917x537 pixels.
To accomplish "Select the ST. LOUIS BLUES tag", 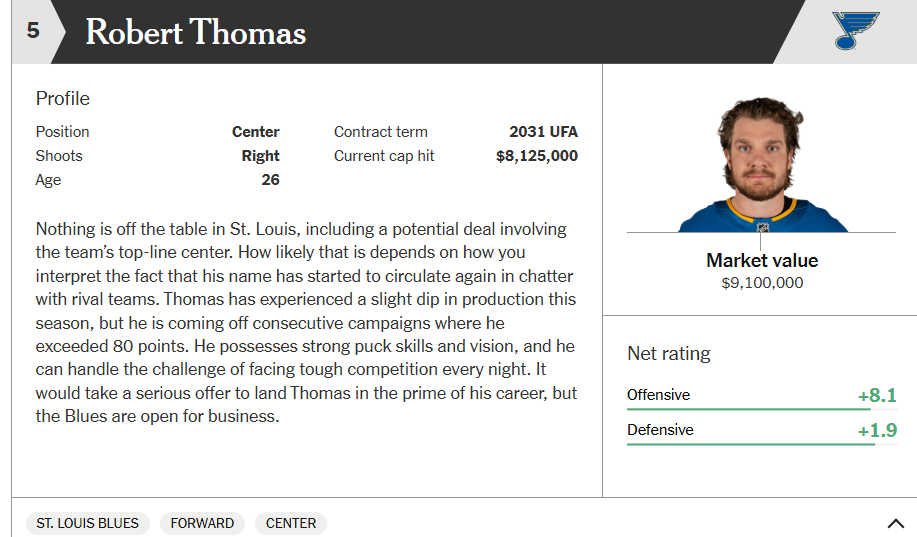I will point(88,523).
